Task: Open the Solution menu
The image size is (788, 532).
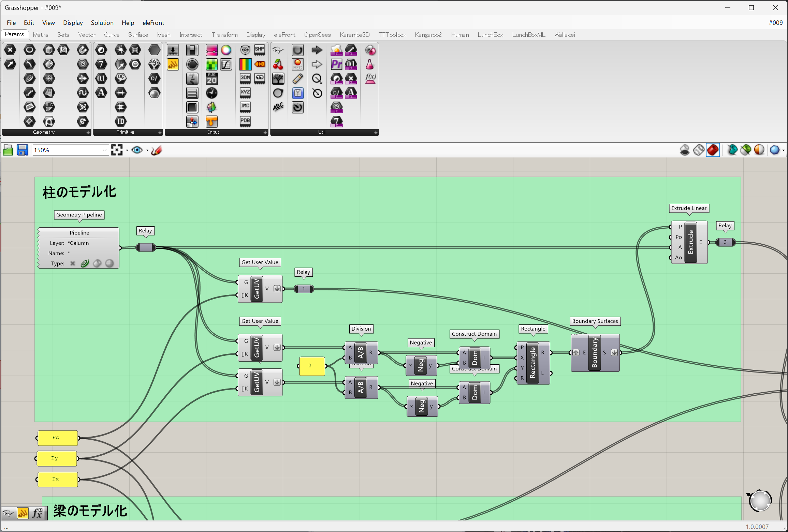Action: tap(102, 23)
